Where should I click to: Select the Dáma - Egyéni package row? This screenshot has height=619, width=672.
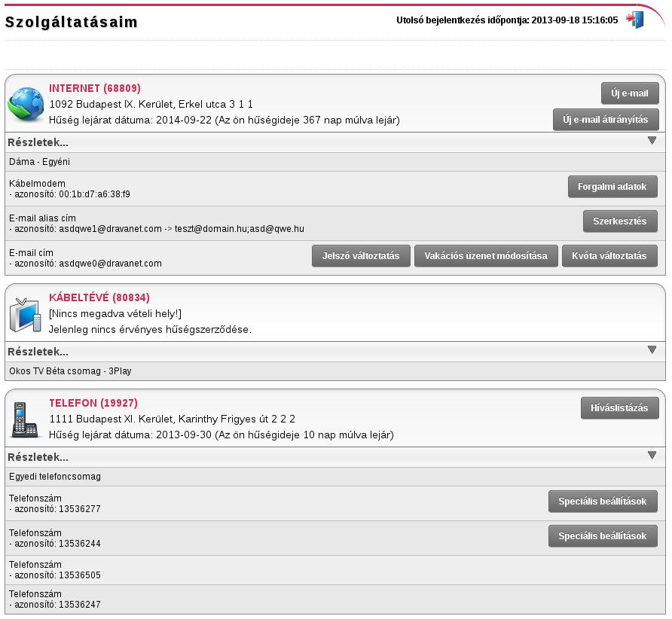335,162
